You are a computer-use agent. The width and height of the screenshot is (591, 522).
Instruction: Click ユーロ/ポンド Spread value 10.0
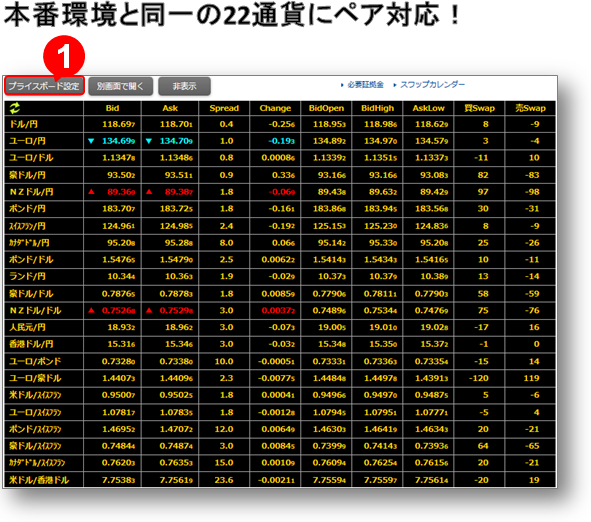tap(224, 361)
